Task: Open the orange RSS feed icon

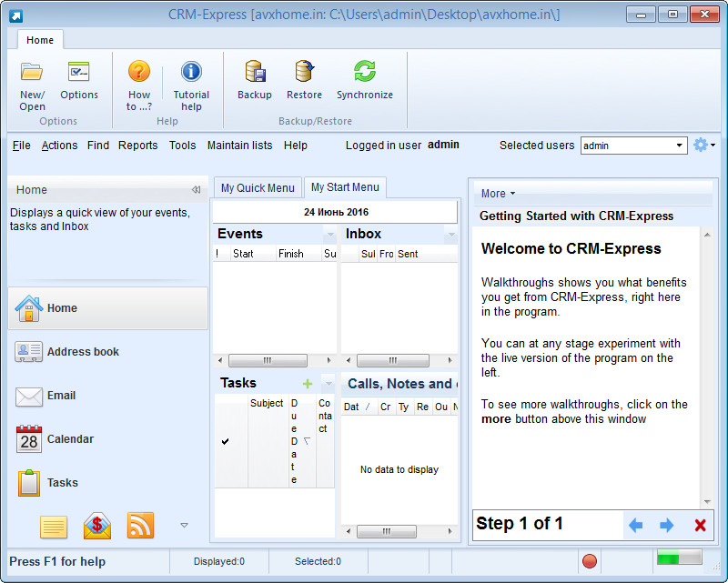Action: click(140, 526)
